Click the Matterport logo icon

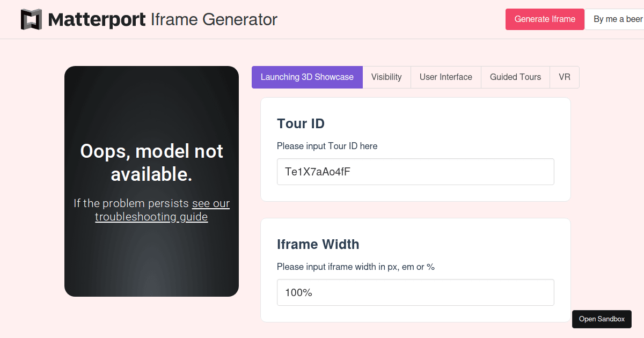point(31,19)
